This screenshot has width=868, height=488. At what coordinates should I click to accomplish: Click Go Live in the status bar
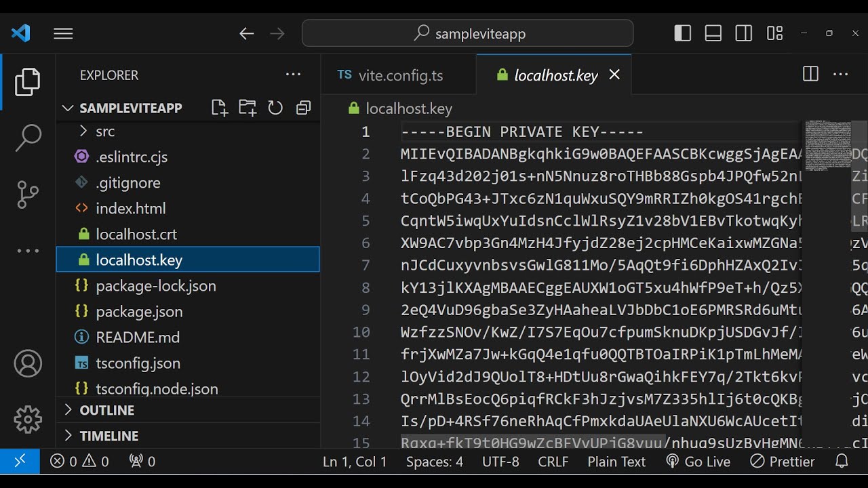[698, 462]
